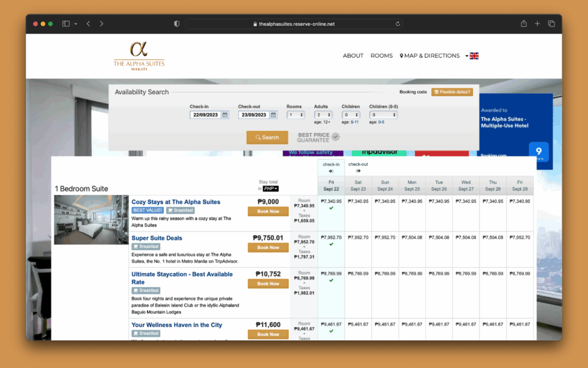This screenshot has width=588, height=368.
Task: Go back with the Safari back arrow
Action: [x=88, y=24]
